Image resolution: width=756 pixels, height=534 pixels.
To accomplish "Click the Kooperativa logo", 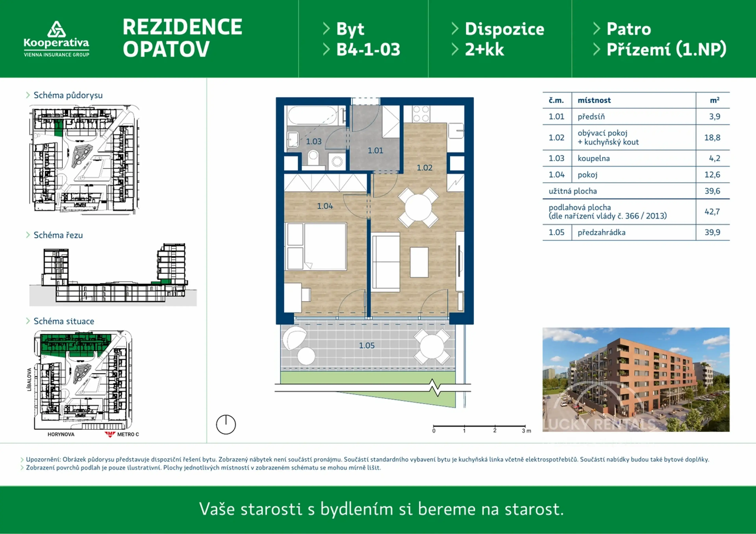I will tap(56, 39).
